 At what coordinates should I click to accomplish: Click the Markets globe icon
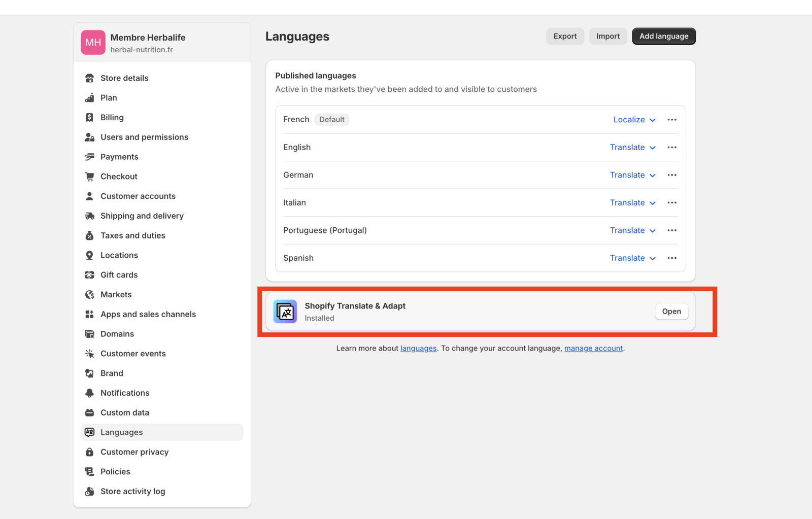coord(90,295)
